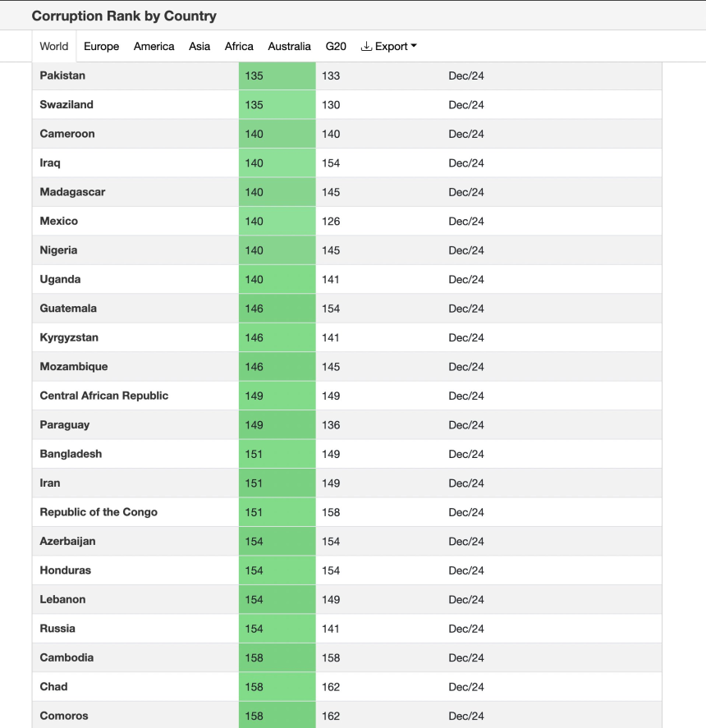Click the World tab
This screenshot has height=728, width=706.
(x=54, y=46)
